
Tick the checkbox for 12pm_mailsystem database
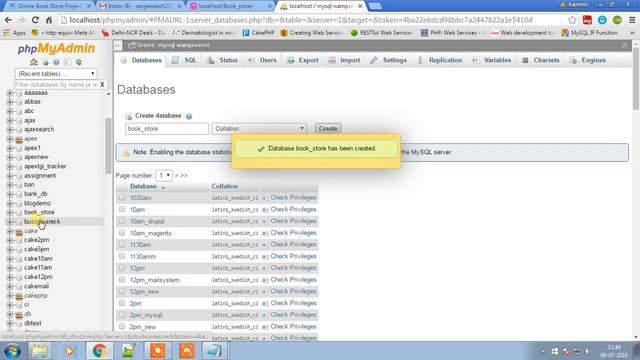122,280
